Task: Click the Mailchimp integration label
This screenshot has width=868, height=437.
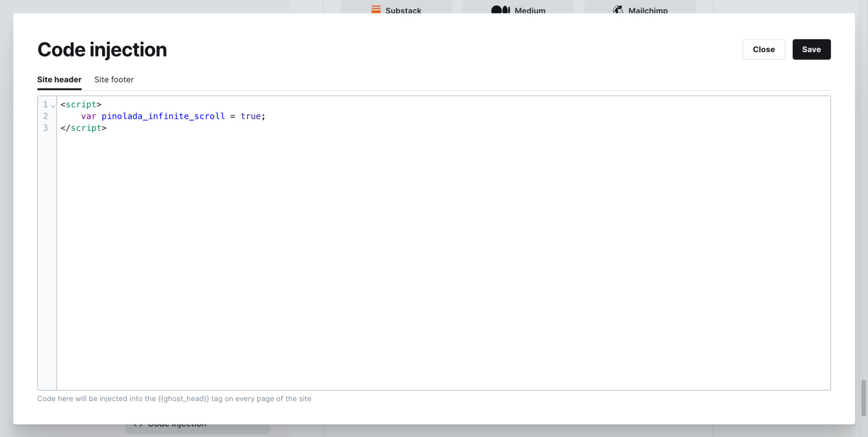Action: [x=648, y=10]
